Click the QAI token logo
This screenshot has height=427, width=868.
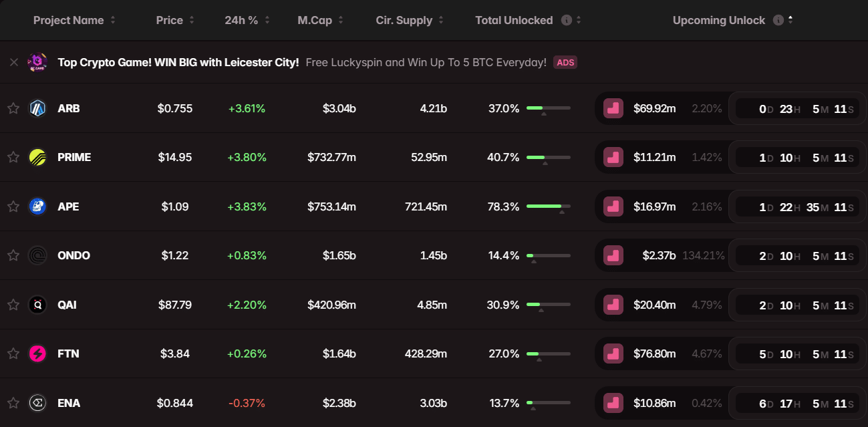tap(38, 305)
